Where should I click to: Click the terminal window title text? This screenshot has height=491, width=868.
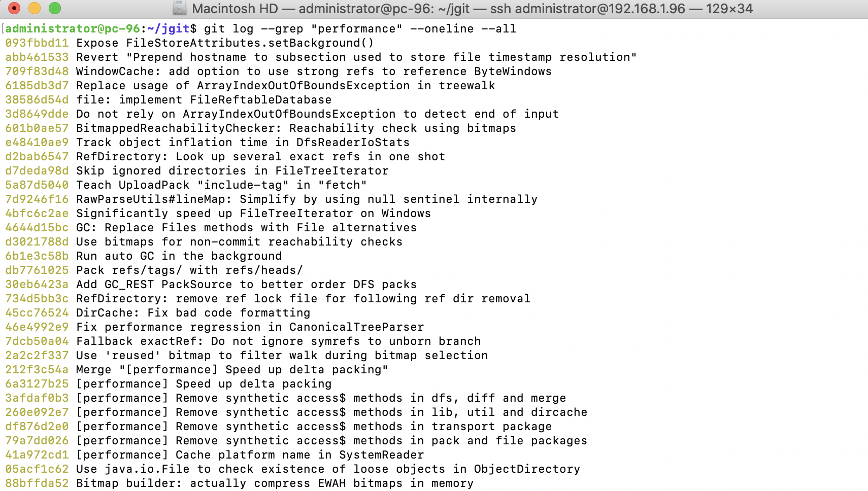coord(472,9)
